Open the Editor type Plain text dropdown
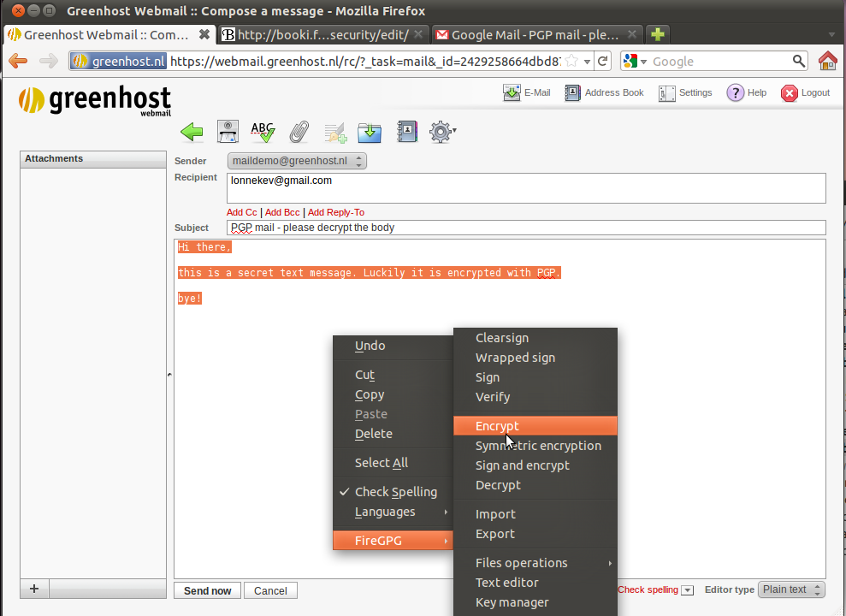The image size is (846, 616). click(x=791, y=589)
